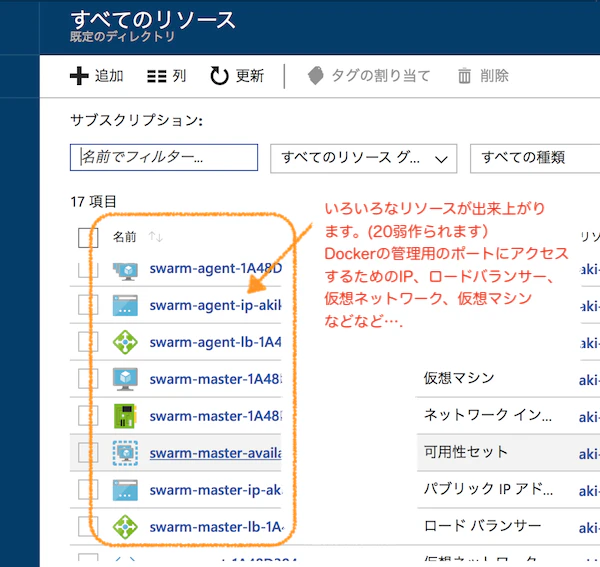This screenshot has width=600, height=567.
Task: Click the 既定のディレクトリ subtitle
Action: tap(122, 37)
